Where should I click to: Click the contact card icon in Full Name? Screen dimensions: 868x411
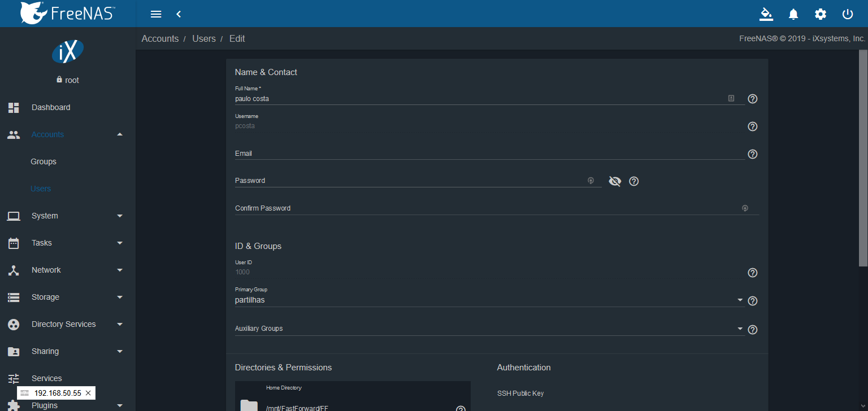click(731, 98)
